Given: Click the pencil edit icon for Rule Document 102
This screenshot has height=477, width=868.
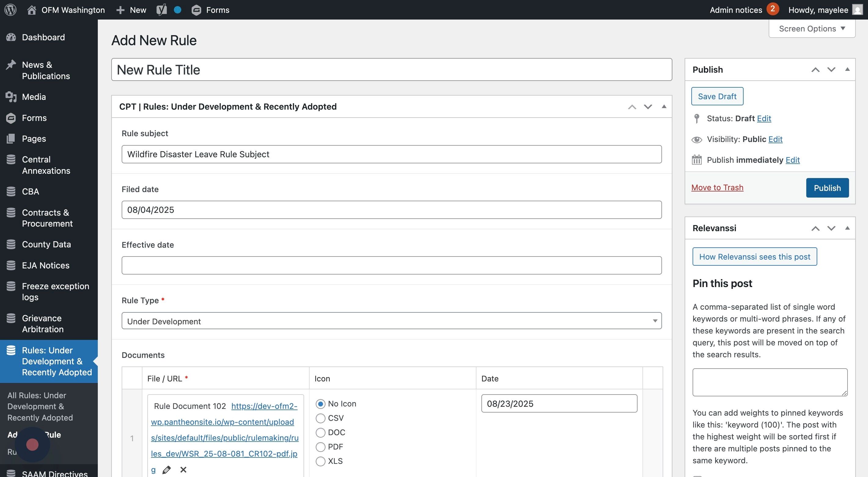Looking at the screenshot, I should (167, 470).
